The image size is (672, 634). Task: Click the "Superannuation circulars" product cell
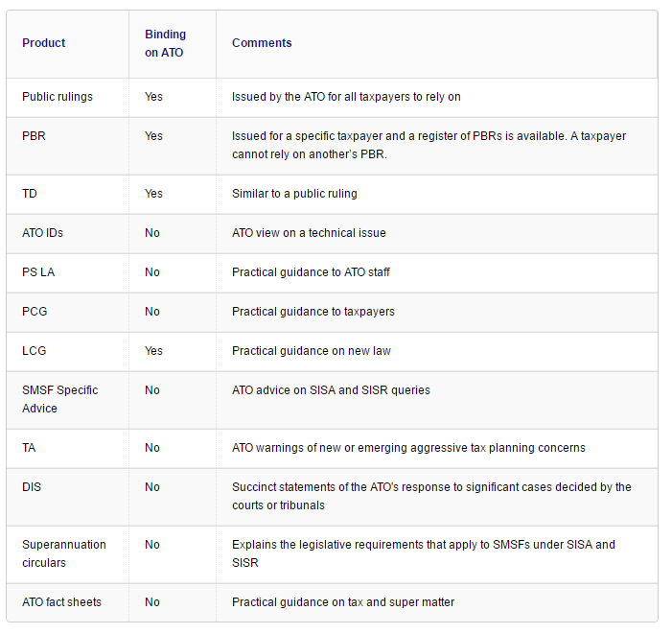point(63,553)
